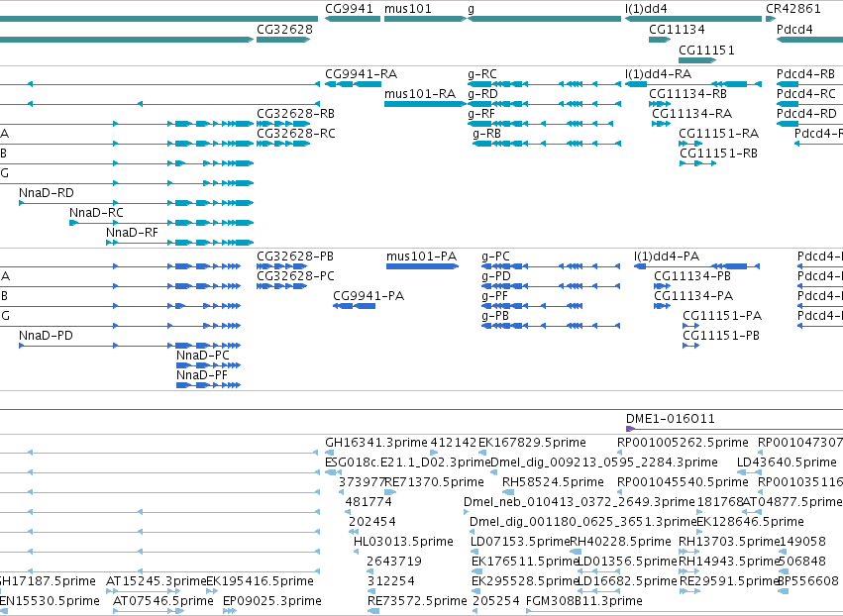Select the CR42861 gene label

tap(793, 9)
